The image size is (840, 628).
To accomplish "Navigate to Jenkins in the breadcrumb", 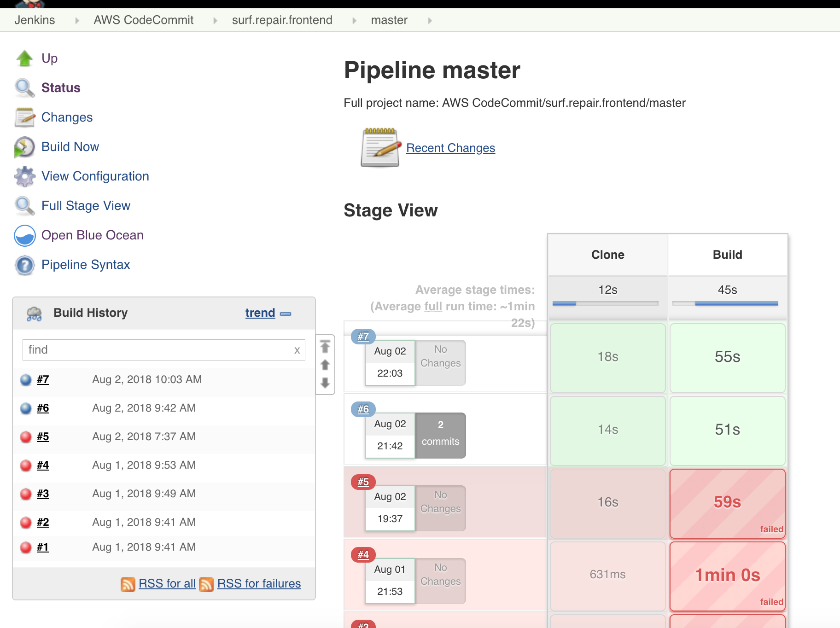I will click(35, 20).
